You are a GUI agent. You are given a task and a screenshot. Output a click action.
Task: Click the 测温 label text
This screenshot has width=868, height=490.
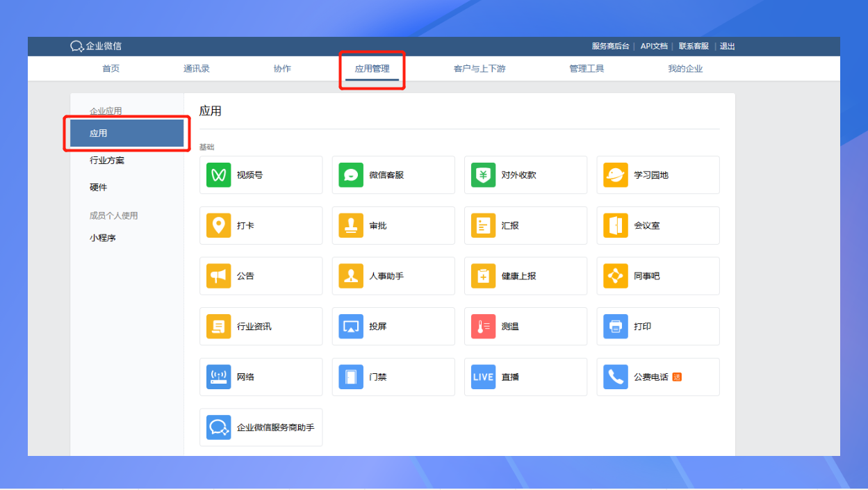pos(510,327)
